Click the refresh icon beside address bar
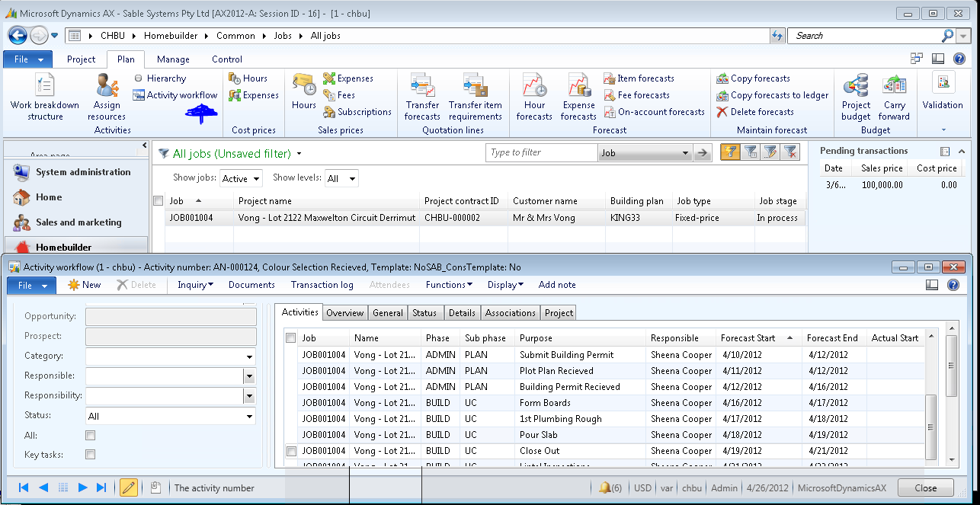 777,36
